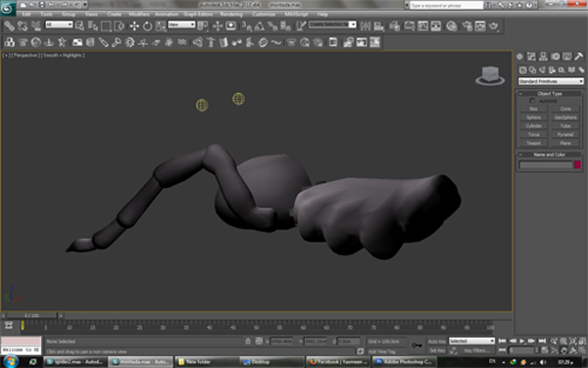
Task: Toggle the Angle Snap button
Action: point(260,26)
